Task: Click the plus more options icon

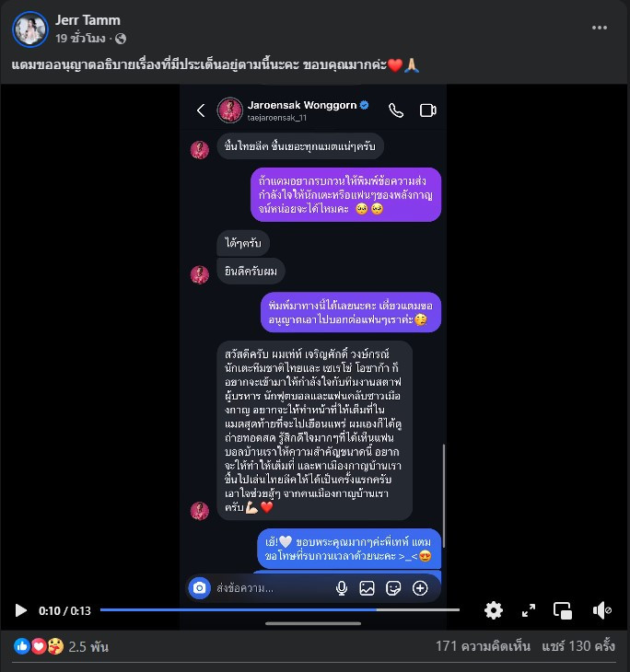Action: tap(420, 588)
